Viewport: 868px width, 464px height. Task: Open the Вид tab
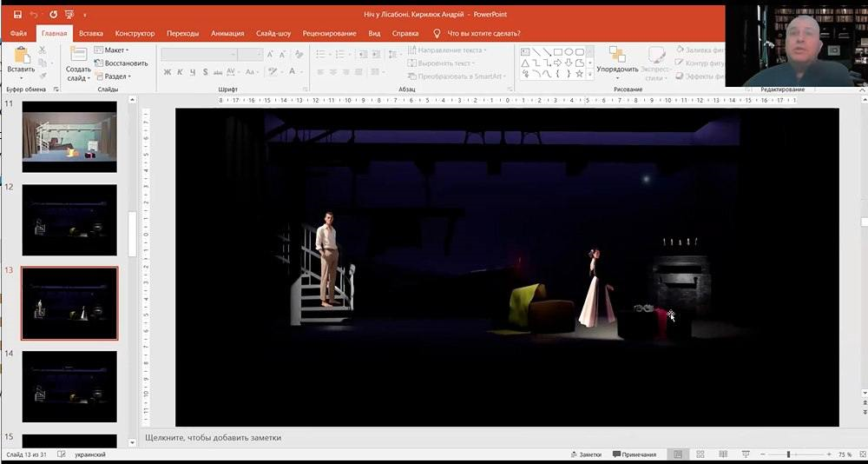(374, 33)
